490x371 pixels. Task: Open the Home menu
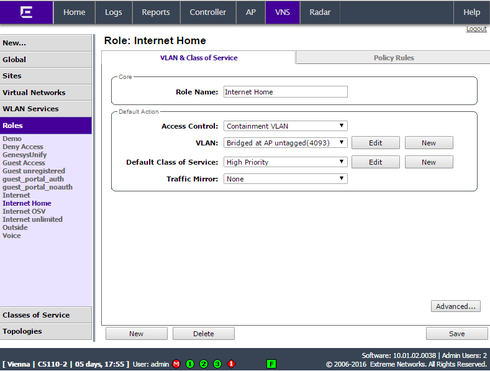pyautogui.click(x=74, y=12)
